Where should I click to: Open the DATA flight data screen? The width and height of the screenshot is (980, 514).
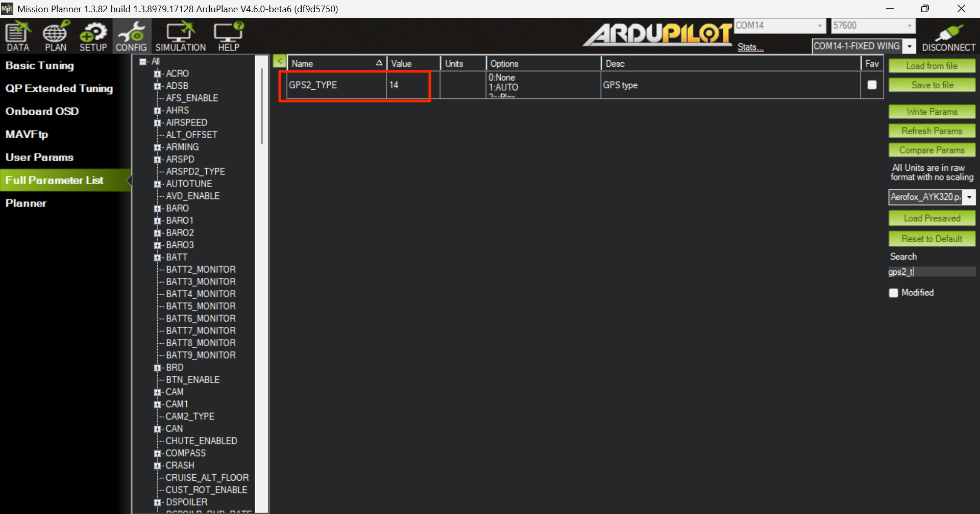tap(18, 36)
